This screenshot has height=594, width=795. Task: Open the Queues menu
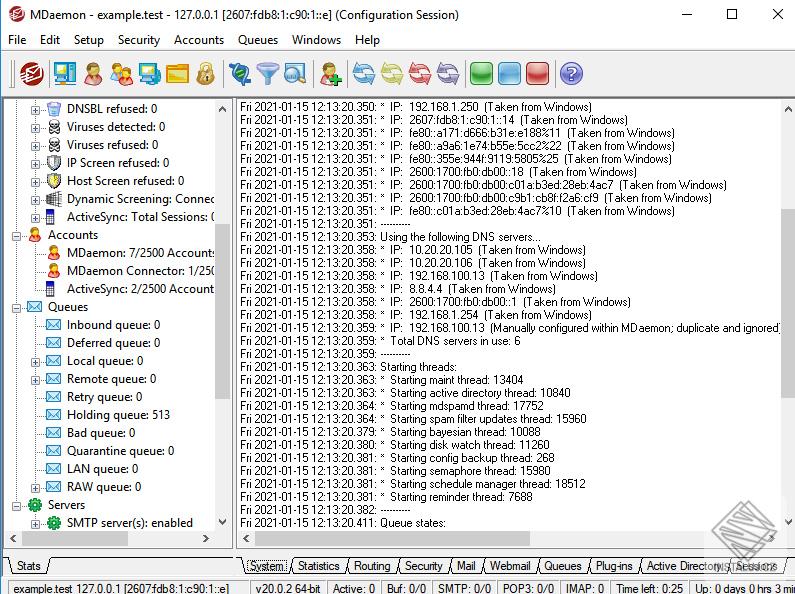(x=258, y=40)
